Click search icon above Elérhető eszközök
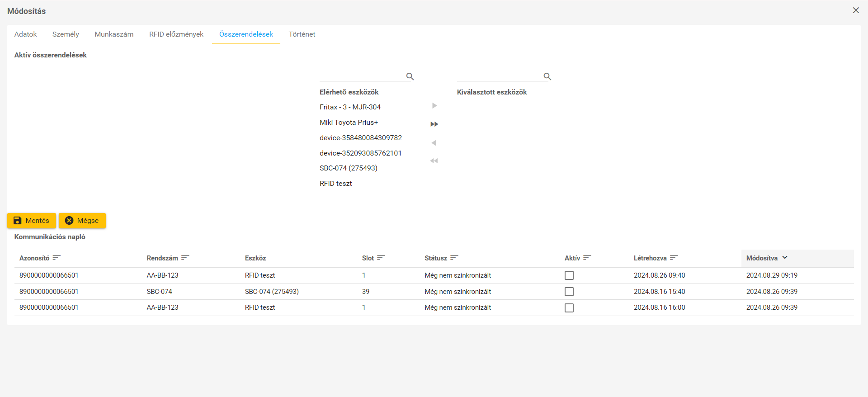The image size is (868, 397). [410, 76]
